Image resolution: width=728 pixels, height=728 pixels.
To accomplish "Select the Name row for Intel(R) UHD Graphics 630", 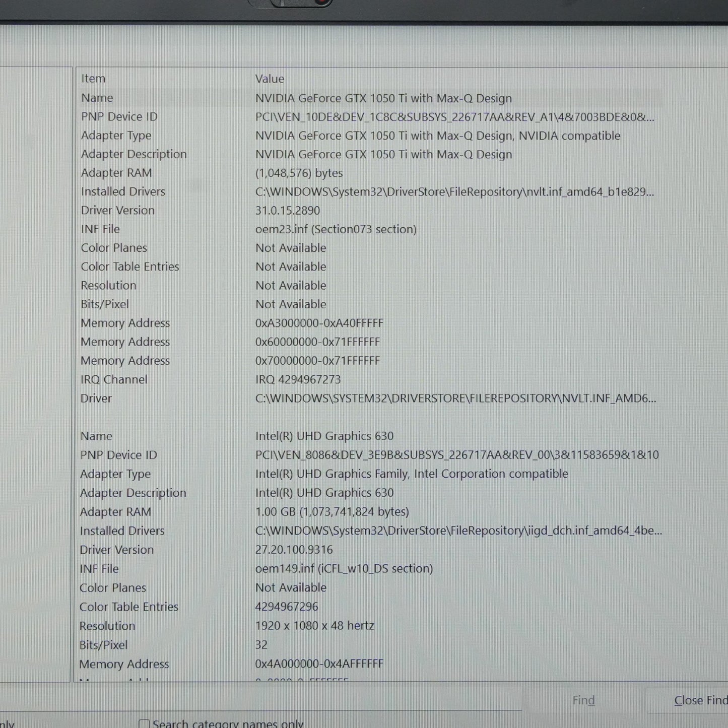I will pyautogui.click(x=371, y=436).
